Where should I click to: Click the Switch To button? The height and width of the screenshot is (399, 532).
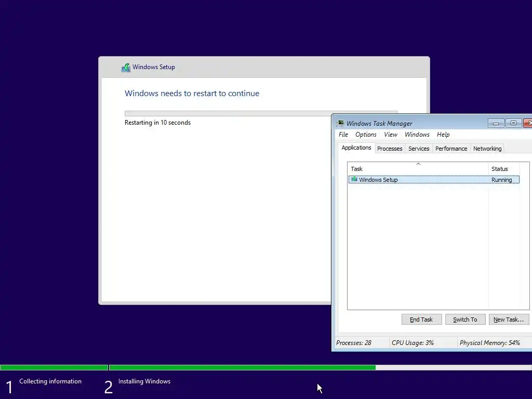tap(465, 320)
